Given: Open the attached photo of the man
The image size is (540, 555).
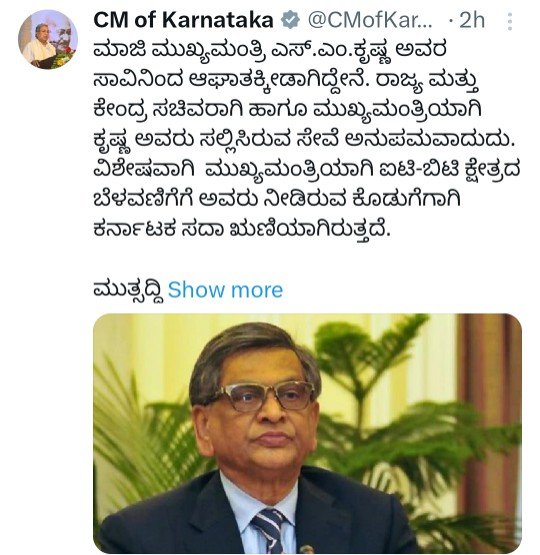Looking at the screenshot, I should pyautogui.click(x=307, y=434).
